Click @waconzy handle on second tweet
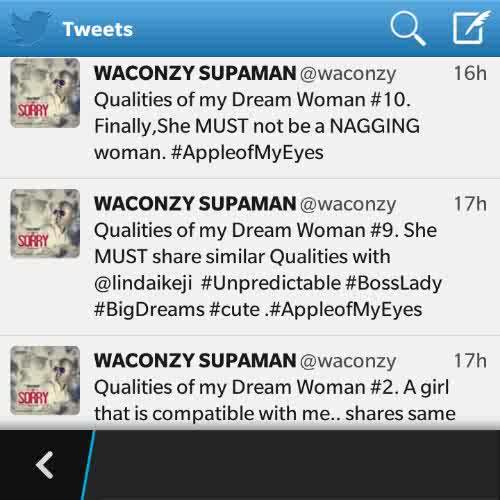The image size is (500, 500). [x=348, y=204]
